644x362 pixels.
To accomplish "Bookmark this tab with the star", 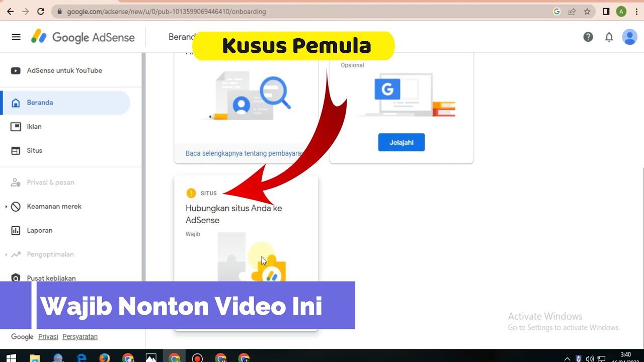I will pos(587,11).
